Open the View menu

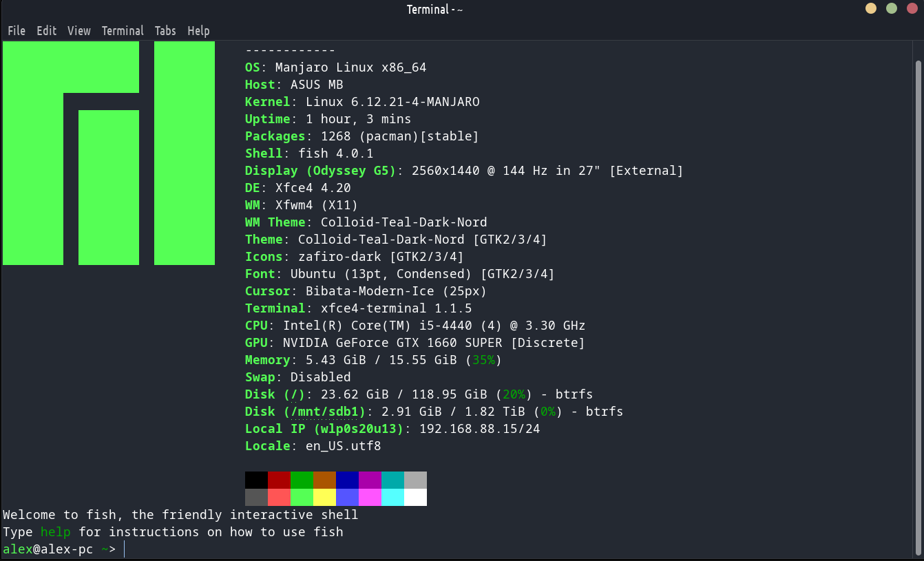point(79,31)
